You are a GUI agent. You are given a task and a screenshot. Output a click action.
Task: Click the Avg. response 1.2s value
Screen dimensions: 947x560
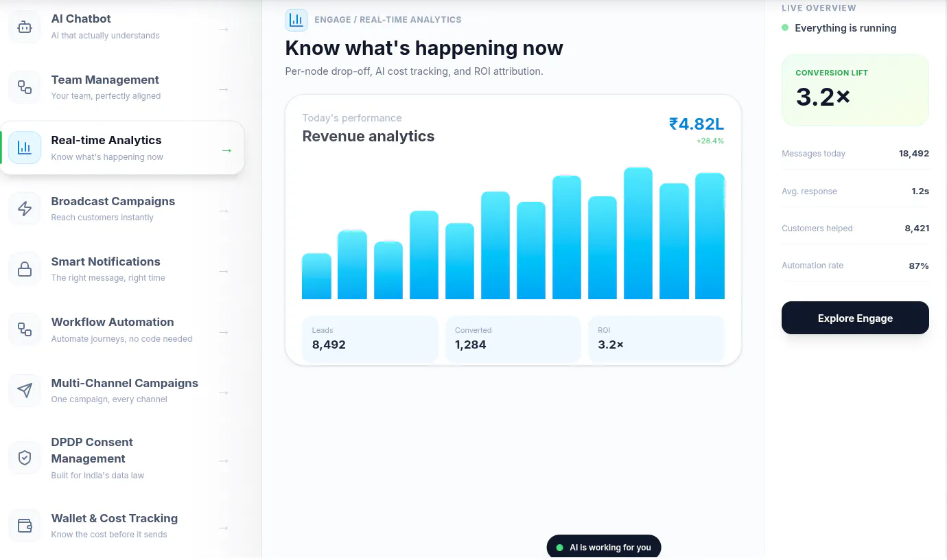pyautogui.click(x=920, y=191)
